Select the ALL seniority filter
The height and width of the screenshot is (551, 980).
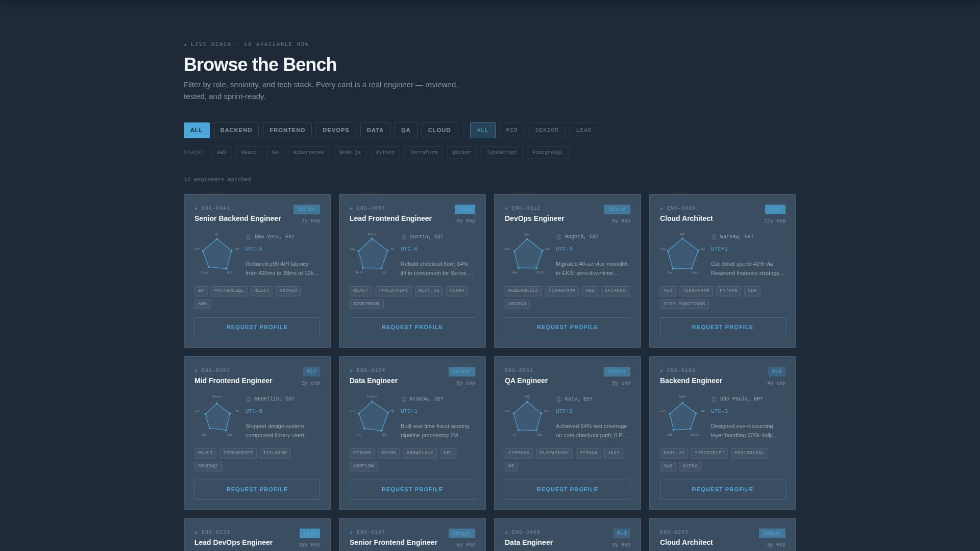tap(482, 130)
